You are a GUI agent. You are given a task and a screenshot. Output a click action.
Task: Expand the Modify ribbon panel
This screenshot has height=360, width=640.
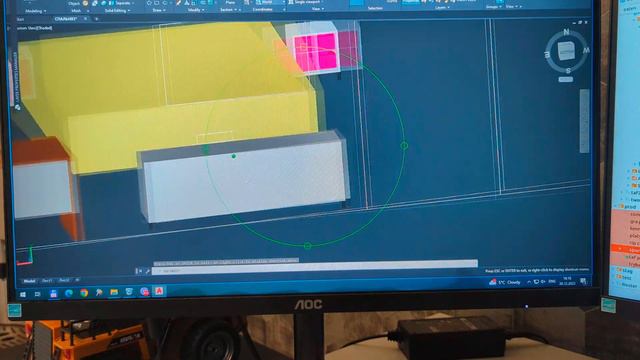(195, 10)
